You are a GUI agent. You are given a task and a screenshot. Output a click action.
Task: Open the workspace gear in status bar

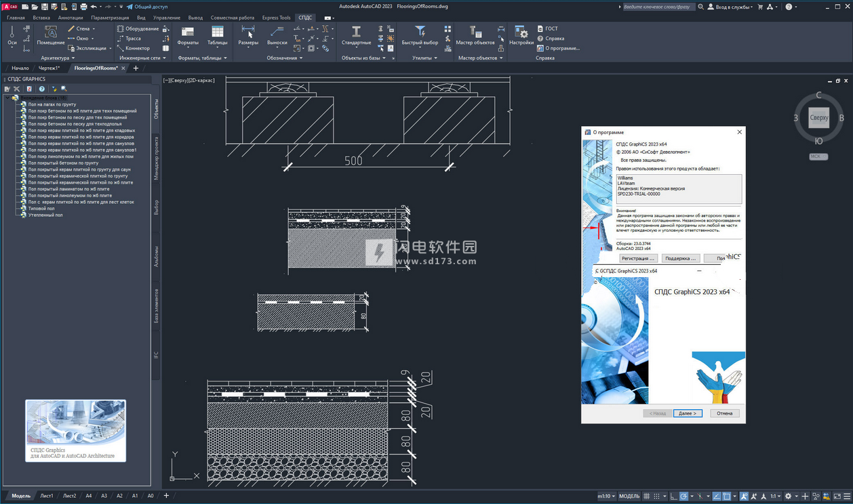(788, 496)
